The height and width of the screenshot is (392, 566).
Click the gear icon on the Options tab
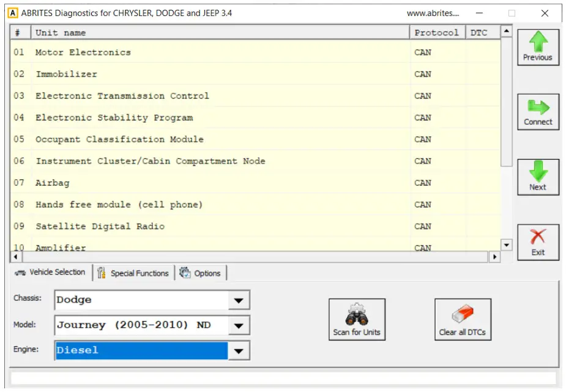[x=185, y=273]
